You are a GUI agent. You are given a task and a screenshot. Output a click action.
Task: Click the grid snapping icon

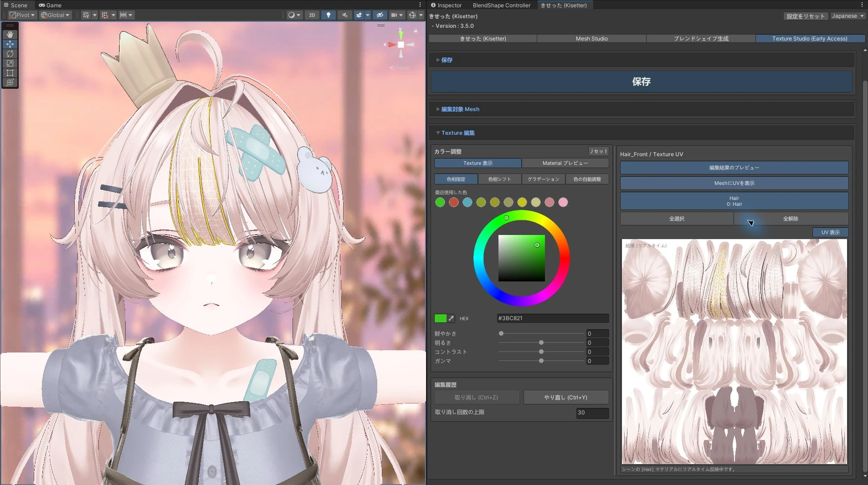(x=105, y=15)
